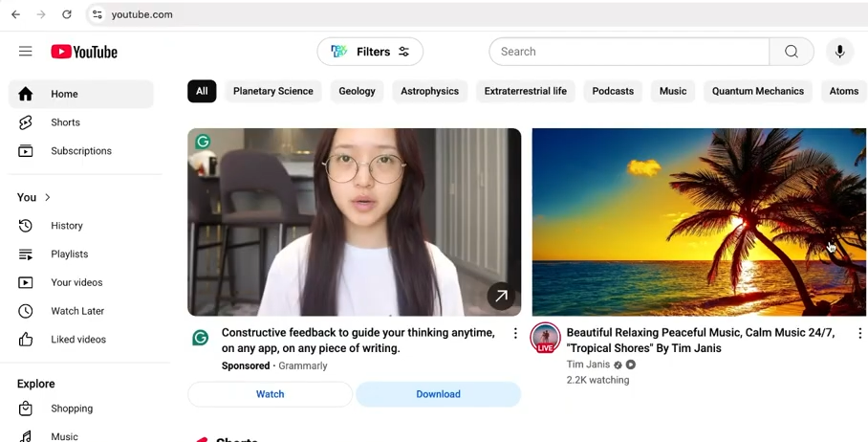The height and width of the screenshot is (442, 868).
Task: Click the magnifier search button
Action: [x=791, y=52]
